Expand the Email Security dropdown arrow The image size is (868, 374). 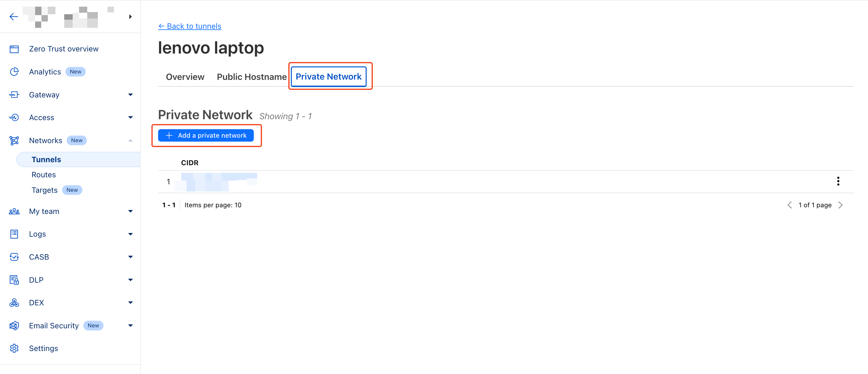pyautogui.click(x=131, y=326)
